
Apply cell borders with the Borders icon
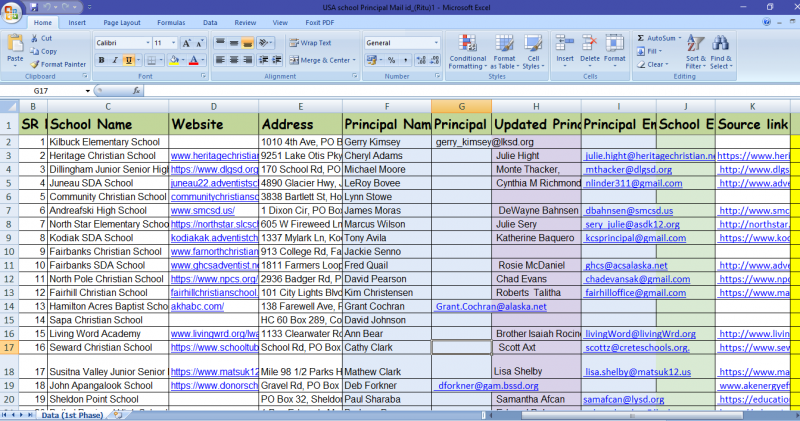pyautogui.click(x=152, y=61)
